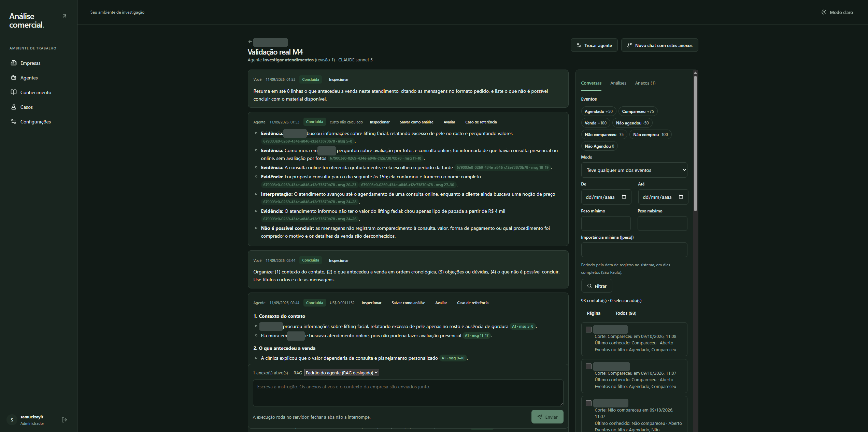The height and width of the screenshot is (432, 868).
Task: Check the second contact's checkbox
Action: [588, 366]
